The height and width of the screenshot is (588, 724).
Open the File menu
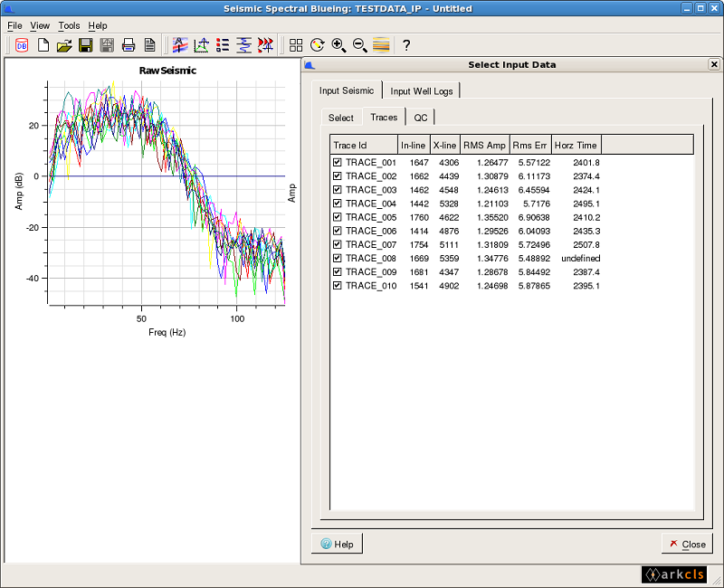14,25
